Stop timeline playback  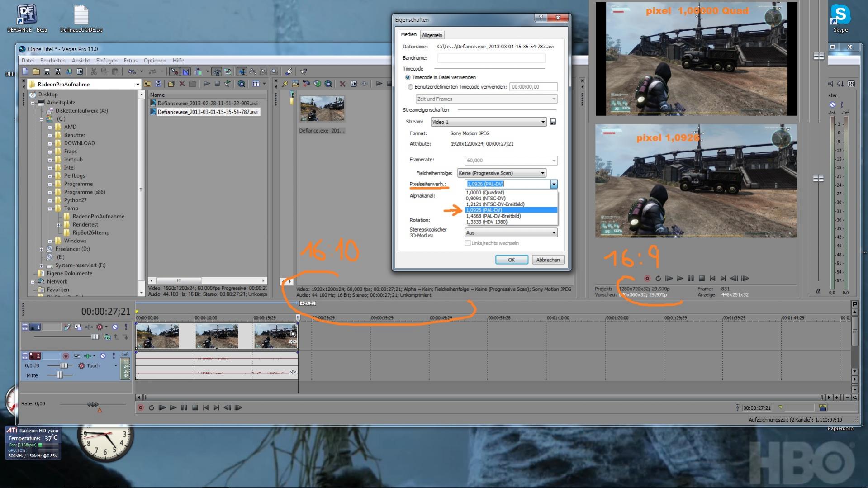(195, 408)
